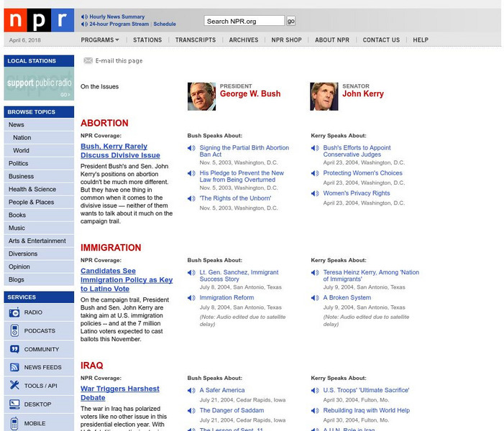Open 'Women's Privacy Rights' audio link text
The image size is (504, 431).
(357, 193)
